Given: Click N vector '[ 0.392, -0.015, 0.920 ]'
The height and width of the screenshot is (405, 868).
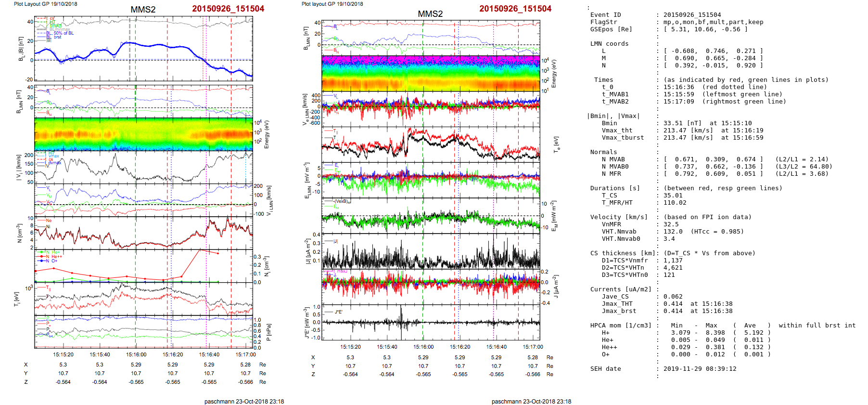Looking at the screenshot, I should [714, 65].
